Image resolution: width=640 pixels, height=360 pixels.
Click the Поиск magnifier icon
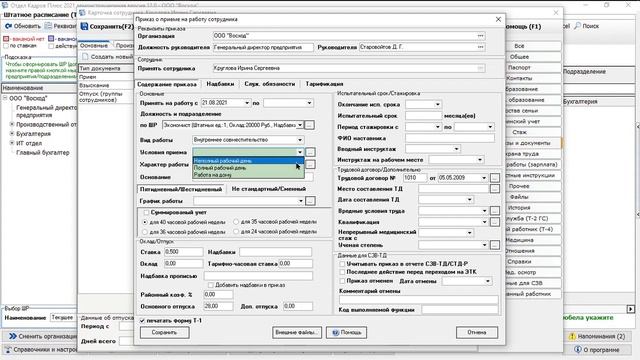[x=577, y=26]
